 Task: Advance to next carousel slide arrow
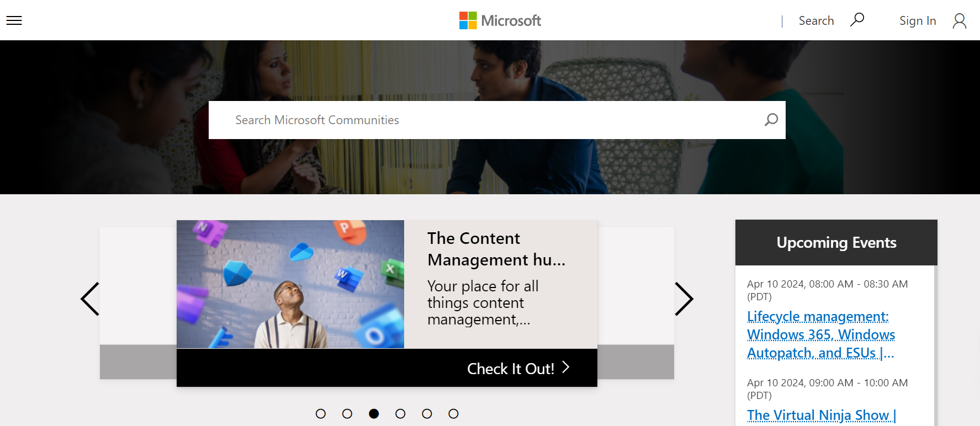[684, 299]
